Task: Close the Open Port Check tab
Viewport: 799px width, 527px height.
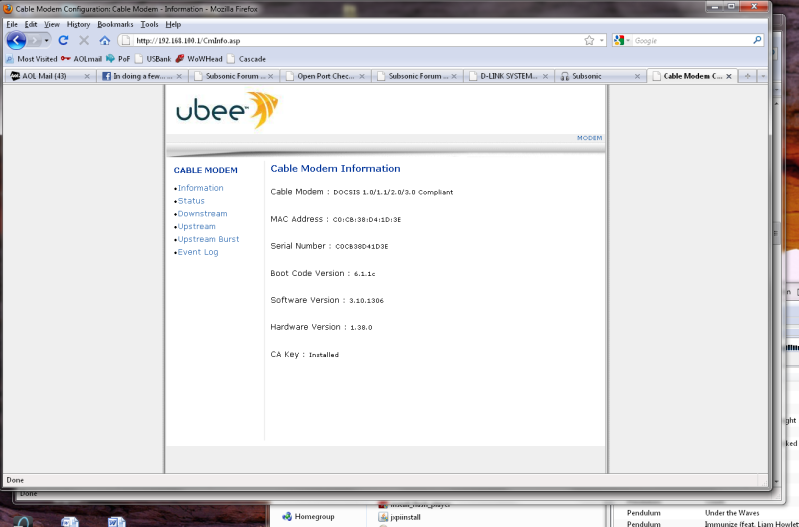Action: click(x=362, y=76)
